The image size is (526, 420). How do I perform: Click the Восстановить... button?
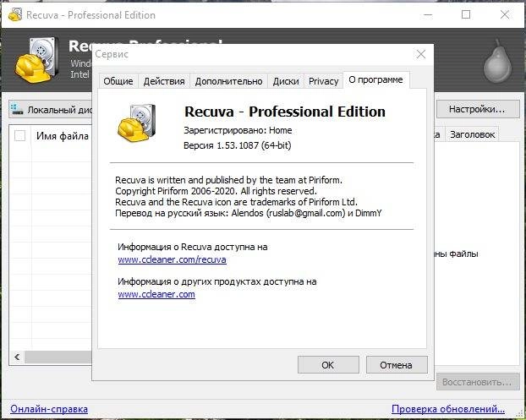pos(478,382)
